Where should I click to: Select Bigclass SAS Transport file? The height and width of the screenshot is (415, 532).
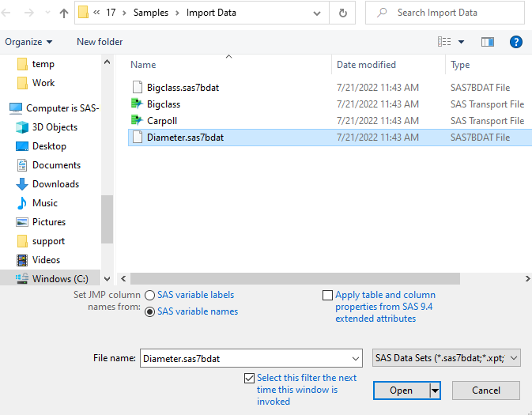(x=164, y=104)
